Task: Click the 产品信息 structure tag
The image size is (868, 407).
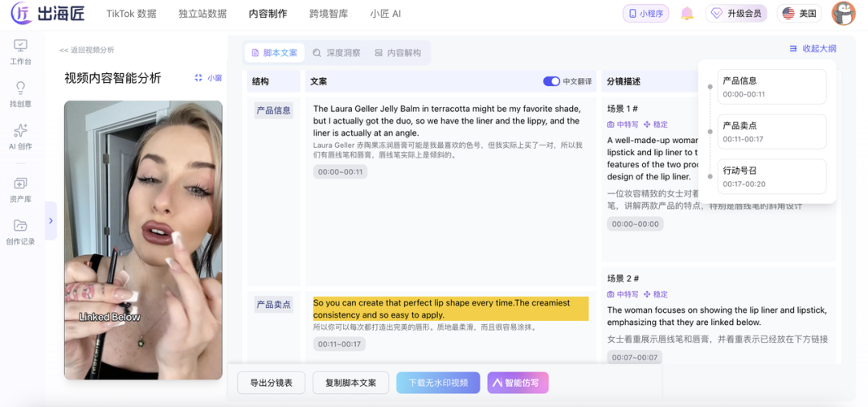Action: click(273, 110)
